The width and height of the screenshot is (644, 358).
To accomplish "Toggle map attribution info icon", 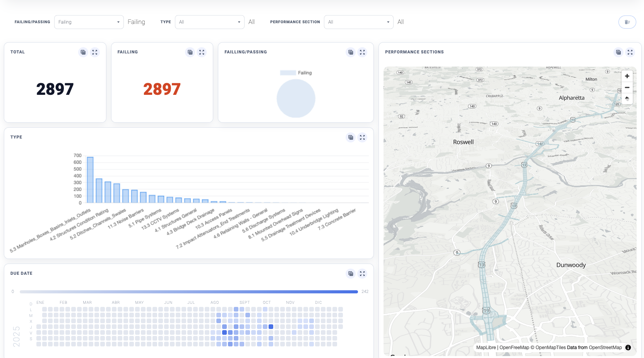I will 628,348.
